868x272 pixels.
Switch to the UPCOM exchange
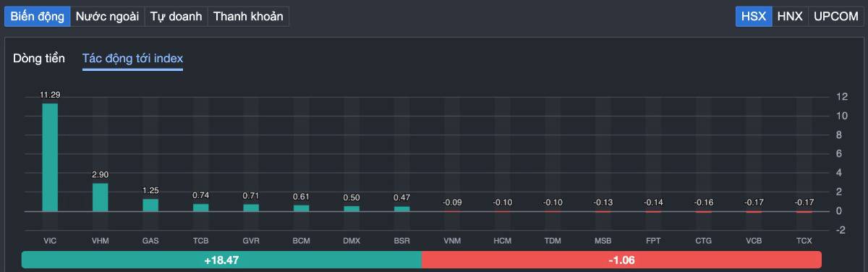pyautogui.click(x=835, y=16)
